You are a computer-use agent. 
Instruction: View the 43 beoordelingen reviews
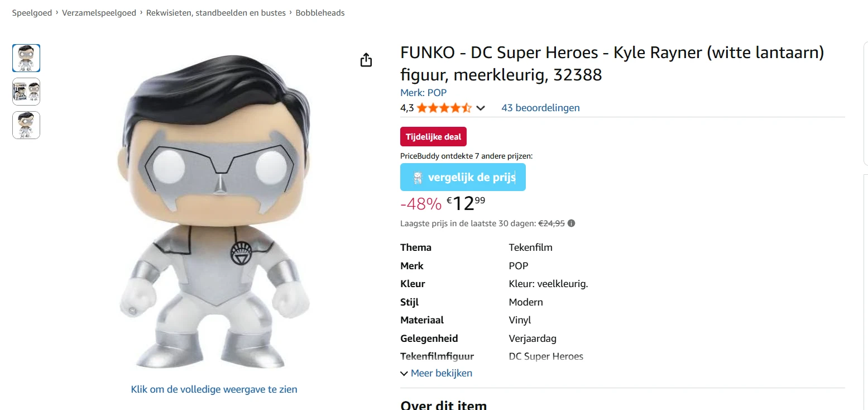[x=540, y=108]
